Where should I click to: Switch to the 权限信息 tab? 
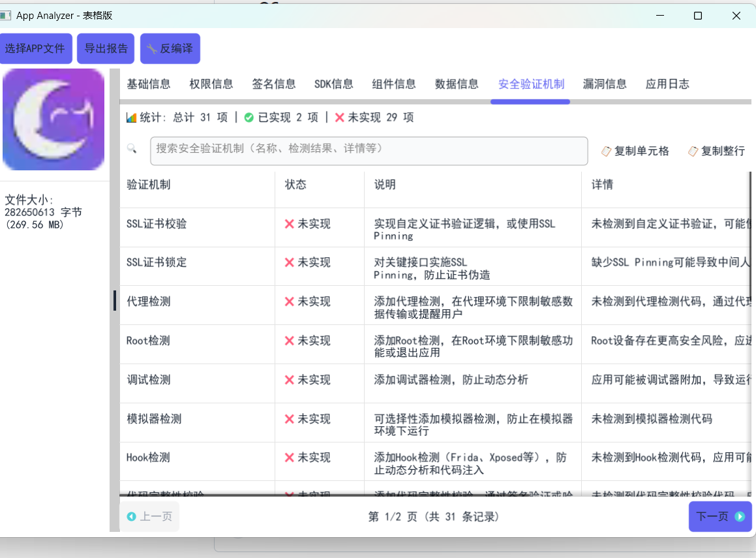point(211,84)
